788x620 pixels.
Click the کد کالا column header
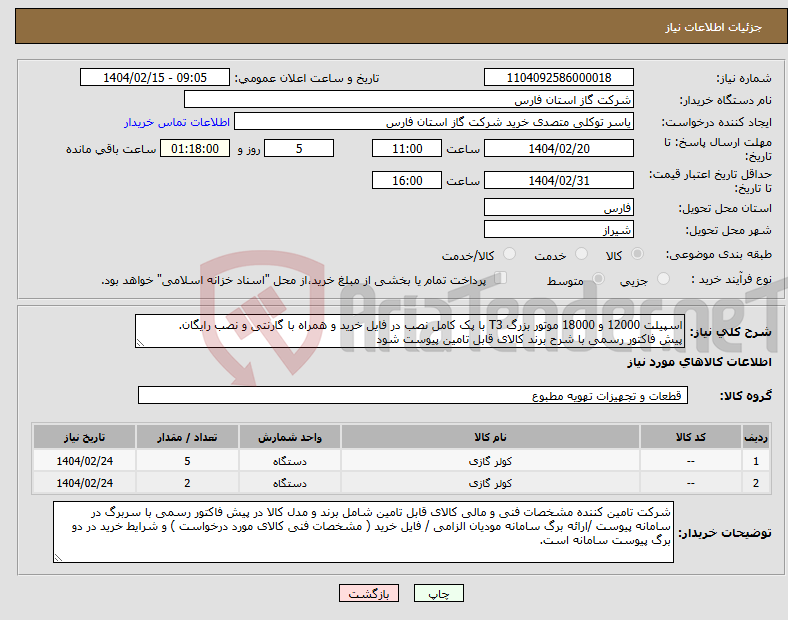(691, 437)
